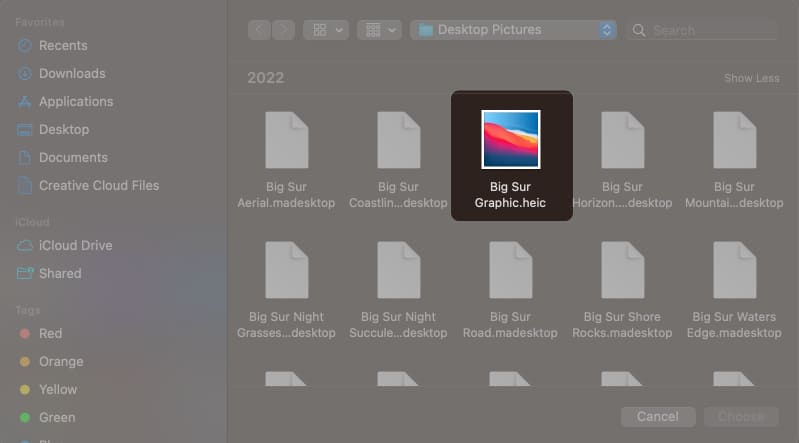Click the Applications icon in the sidebar
Image resolution: width=799 pixels, height=443 pixels.
24,102
